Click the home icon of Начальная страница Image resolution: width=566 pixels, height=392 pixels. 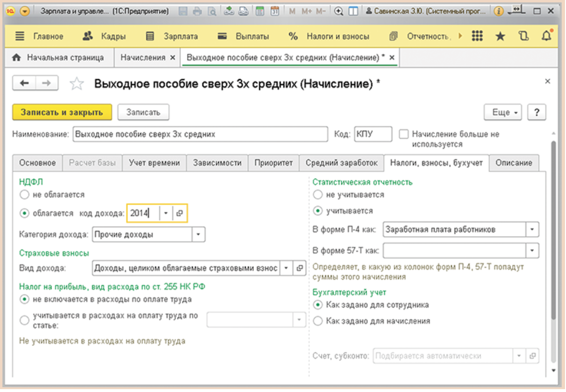(x=17, y=58)
